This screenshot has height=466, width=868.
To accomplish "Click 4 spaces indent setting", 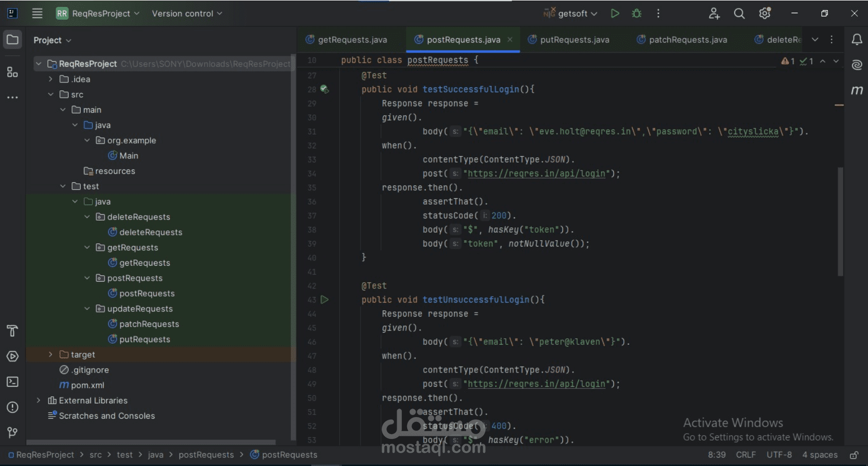I will pos(820,455).
